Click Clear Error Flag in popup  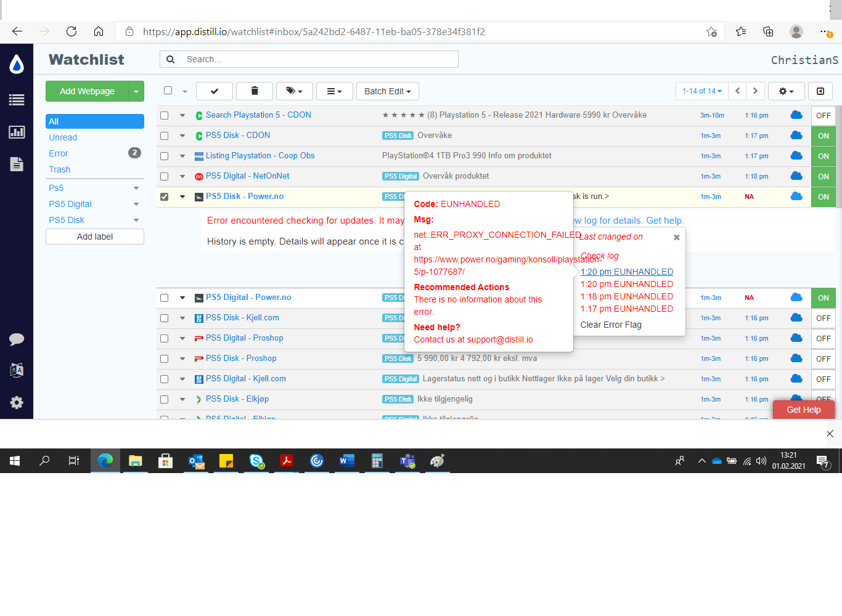point(611,325)
